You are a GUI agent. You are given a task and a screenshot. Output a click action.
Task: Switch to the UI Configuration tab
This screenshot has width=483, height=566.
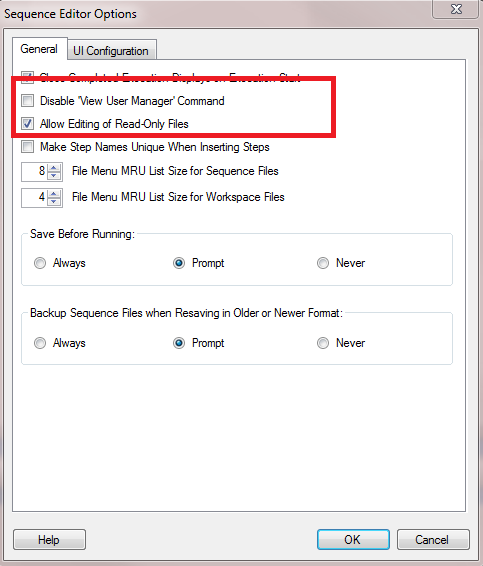(x=112, y=50)
